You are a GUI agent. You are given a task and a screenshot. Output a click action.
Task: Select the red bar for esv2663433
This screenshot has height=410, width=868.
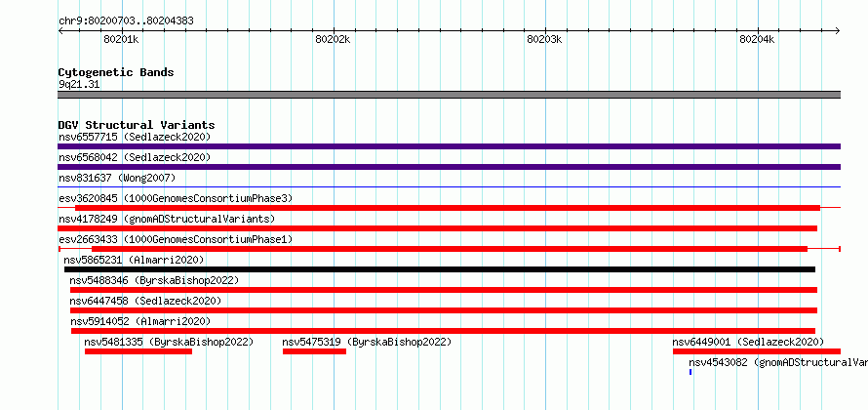pos(450,249)
